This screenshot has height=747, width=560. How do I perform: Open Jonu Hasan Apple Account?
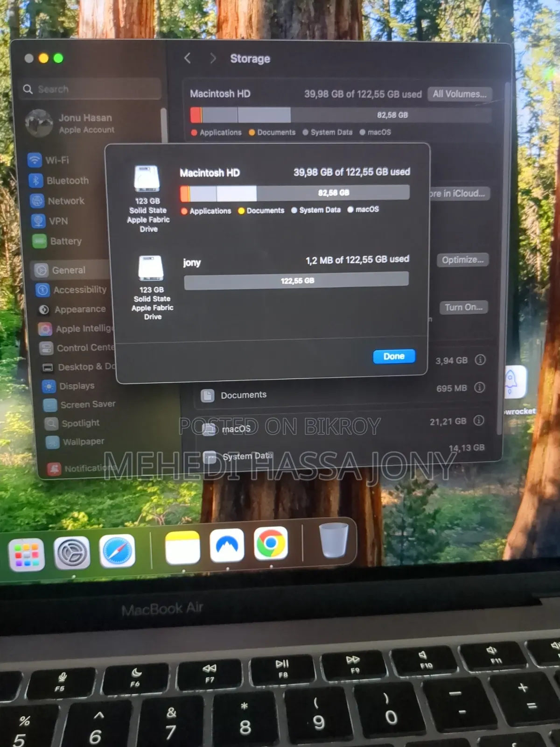70,123
